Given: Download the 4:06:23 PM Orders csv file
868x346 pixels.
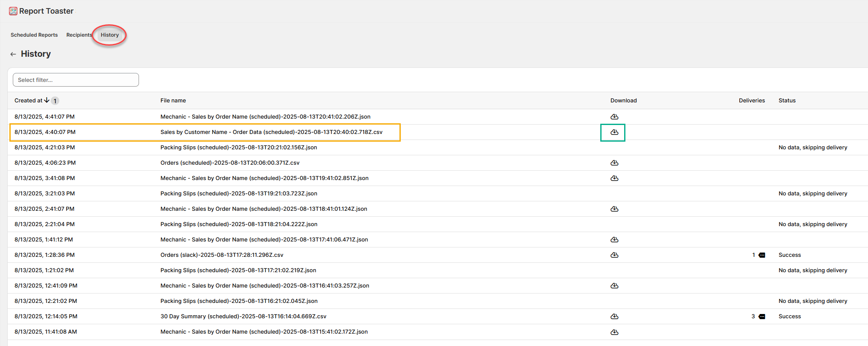Looking at the screenshot, I should [x=614, y=163].
